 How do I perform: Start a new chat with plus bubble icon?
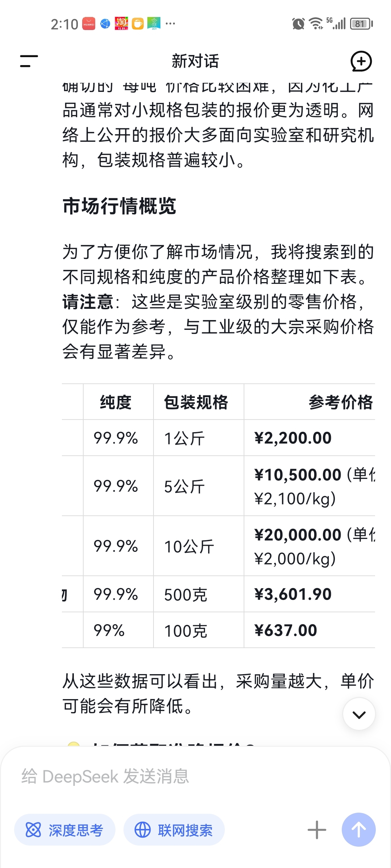tap(361, 61)
